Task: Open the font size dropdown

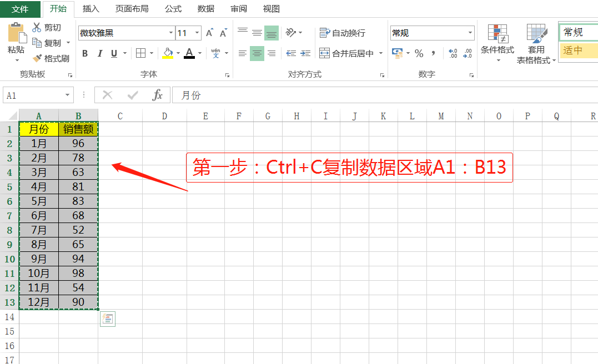Action: [x=197, y=33]
